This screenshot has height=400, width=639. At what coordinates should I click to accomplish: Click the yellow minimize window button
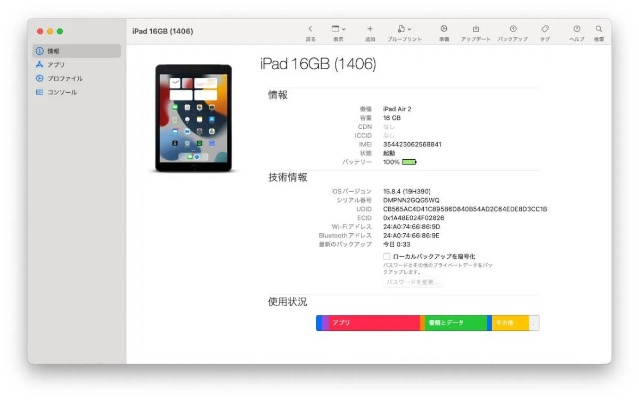(50, 31)
